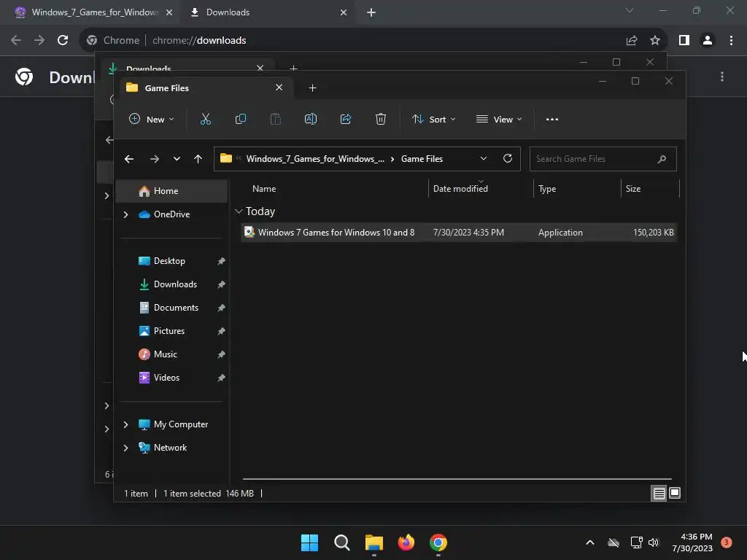
Task: Show hidden system tray icons
Action: [589, 542]
